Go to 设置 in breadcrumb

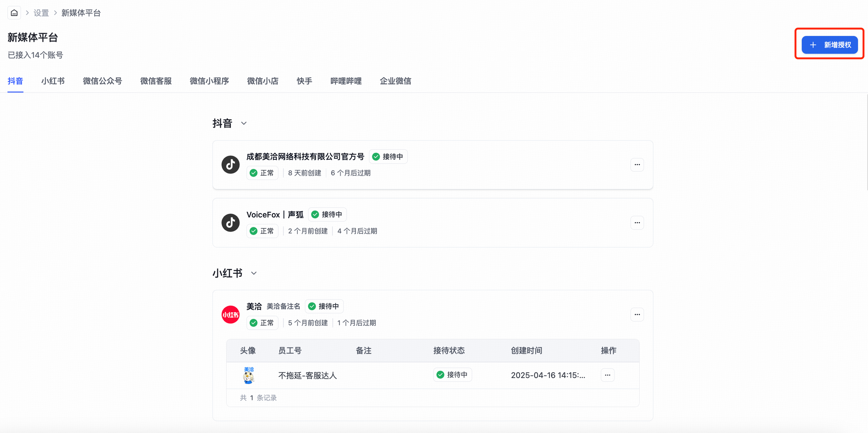click(41, 13)
